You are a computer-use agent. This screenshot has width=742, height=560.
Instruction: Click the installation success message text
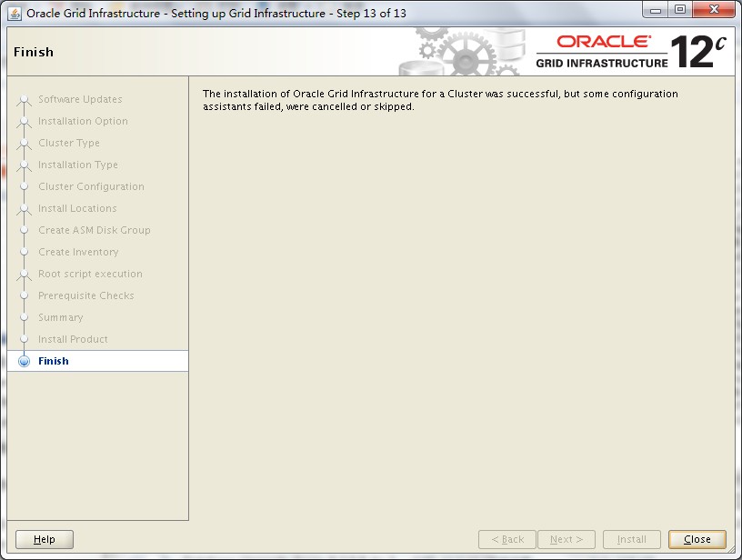coord(440,100)
